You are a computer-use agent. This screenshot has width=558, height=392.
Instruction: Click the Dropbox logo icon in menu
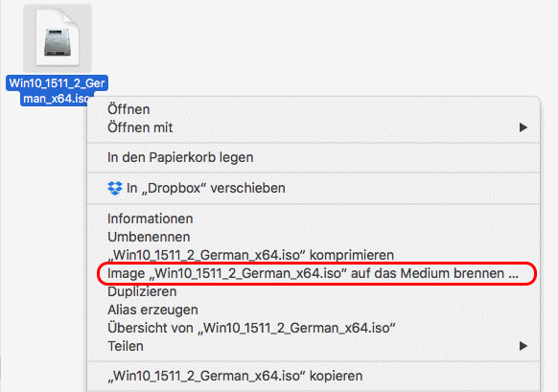point(115,188)
